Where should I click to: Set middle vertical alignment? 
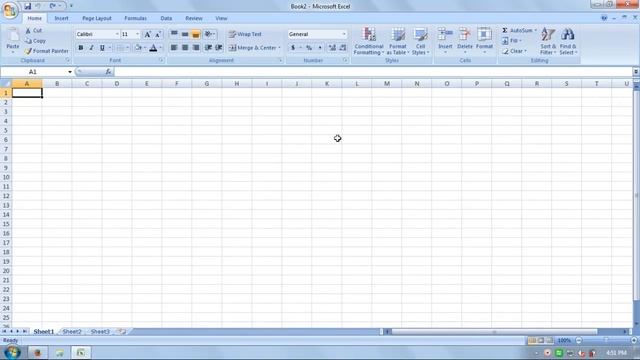click(185, 34)
